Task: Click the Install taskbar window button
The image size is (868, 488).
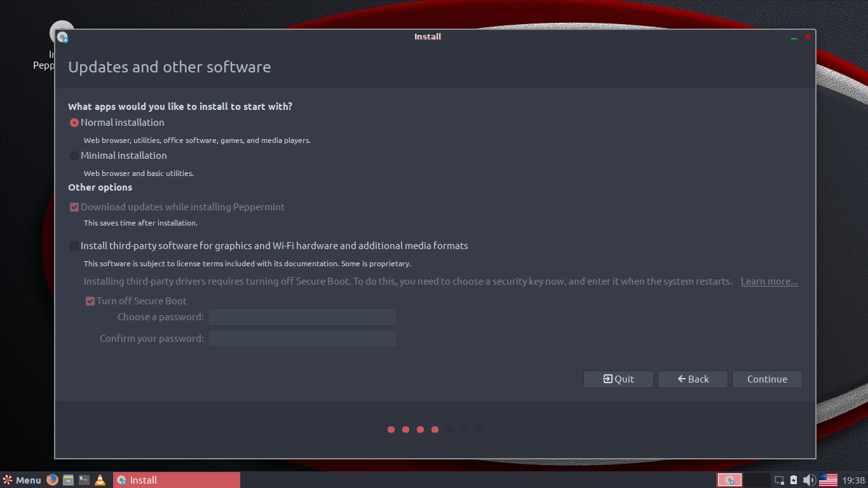Action: click(177, 480)
